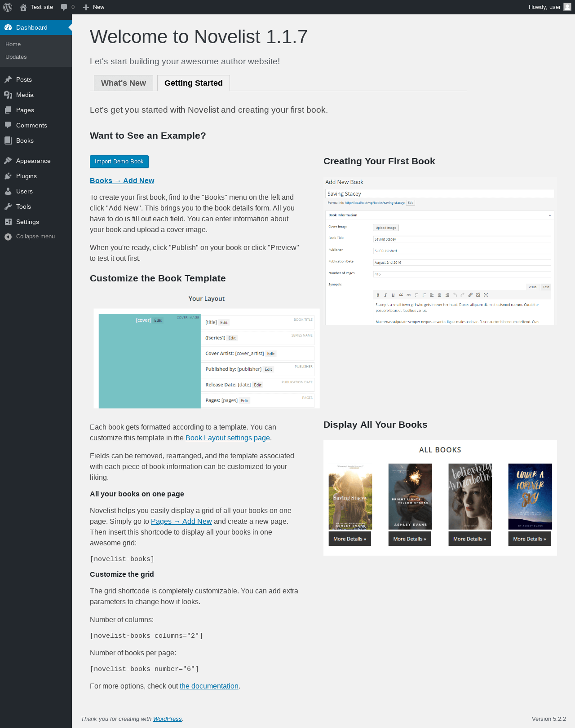575x728 pixels.
Task: Open the documentation link
Action: coord(209,686)
